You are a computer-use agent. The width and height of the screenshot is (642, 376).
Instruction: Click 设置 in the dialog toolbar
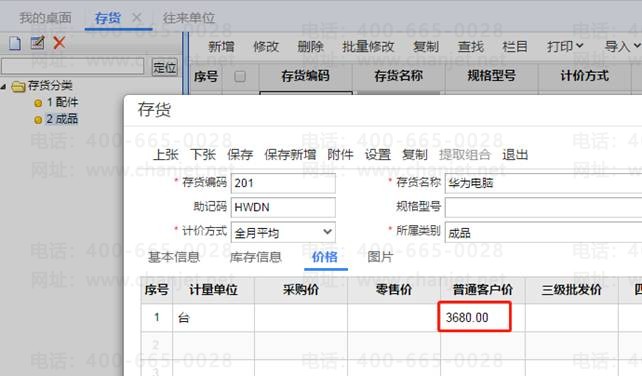378,155
